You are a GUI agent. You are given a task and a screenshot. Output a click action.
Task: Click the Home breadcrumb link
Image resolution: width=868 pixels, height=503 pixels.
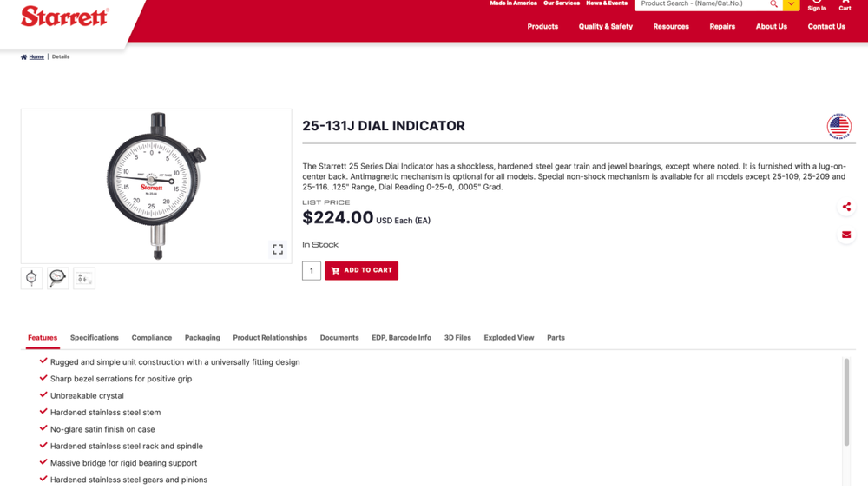pyautogui.click(x=36, y=57)
